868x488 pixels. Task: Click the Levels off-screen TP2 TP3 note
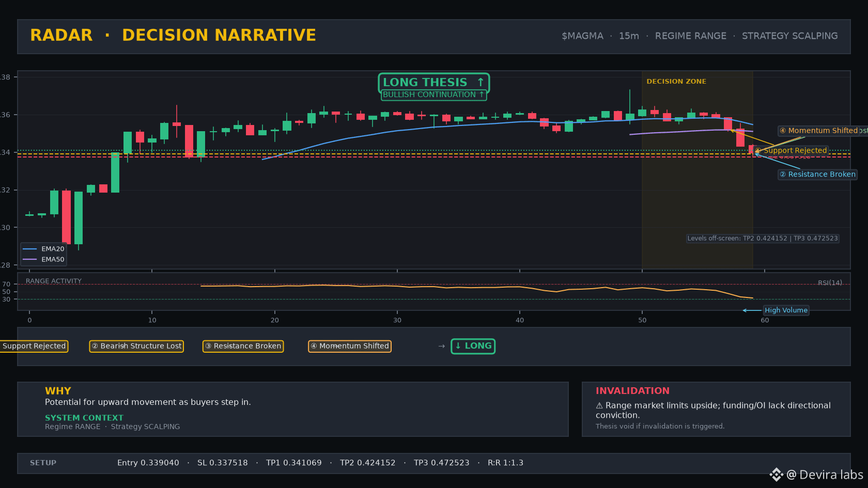(x=763, y=239)
